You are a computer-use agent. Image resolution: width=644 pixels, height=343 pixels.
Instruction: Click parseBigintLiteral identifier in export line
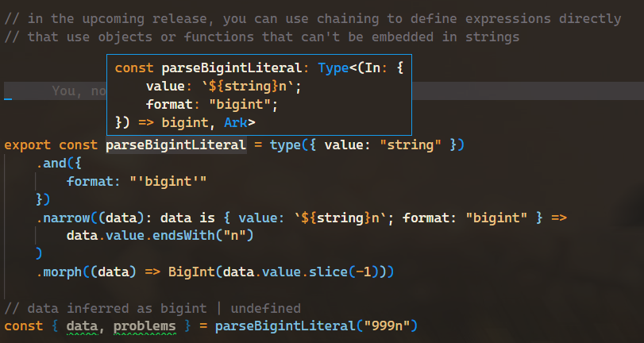[176, 145]
